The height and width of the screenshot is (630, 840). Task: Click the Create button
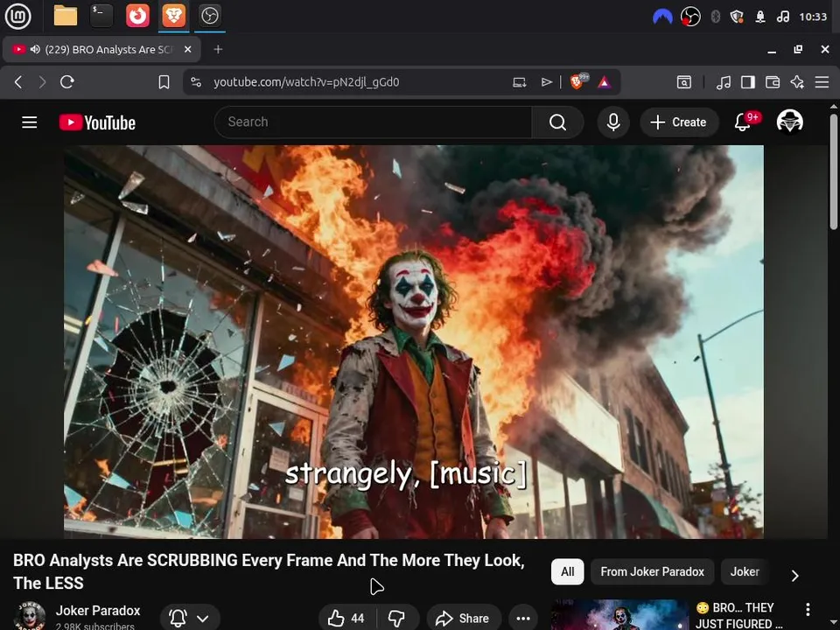(679, 122)
